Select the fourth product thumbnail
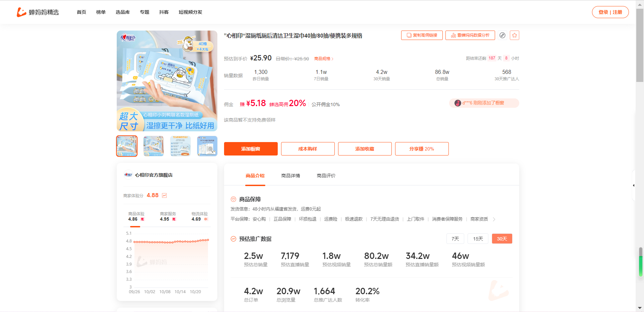The image size is (644, 312). [207, 146]
